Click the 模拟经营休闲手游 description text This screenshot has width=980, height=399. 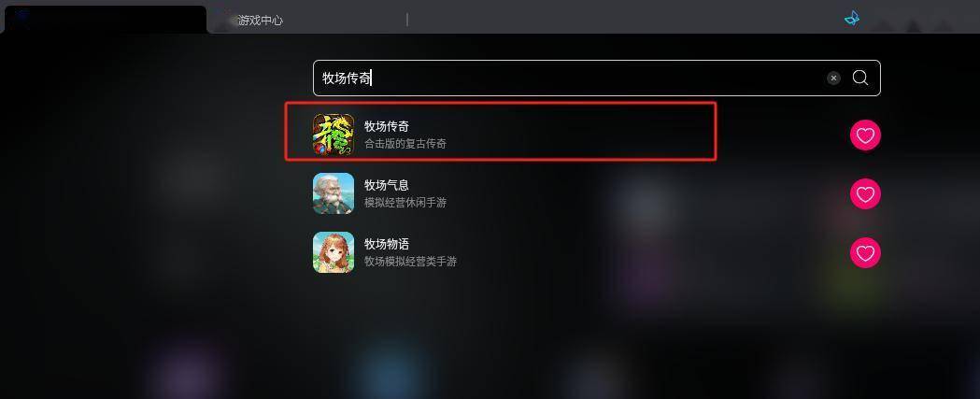click(405, 203)
